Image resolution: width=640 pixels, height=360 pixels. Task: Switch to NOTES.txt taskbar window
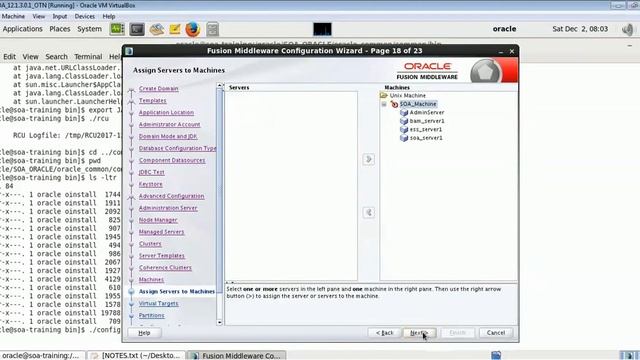[x=137, y=356]
